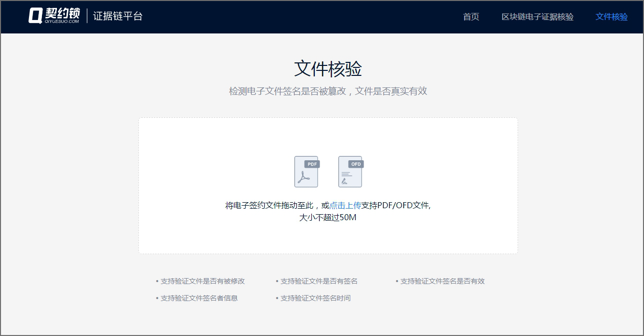Click the 契约锁 brand name in header
644x336 pixels.
(x=62, y=14)
